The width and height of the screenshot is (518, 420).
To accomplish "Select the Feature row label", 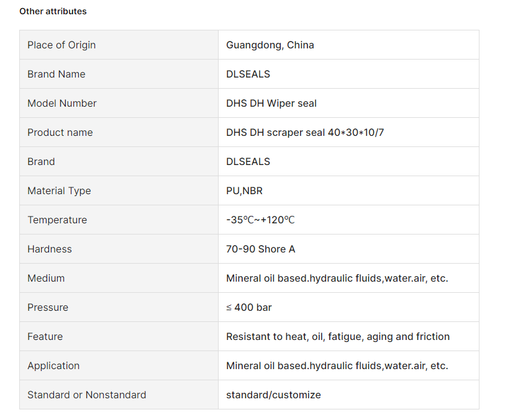I will pos(45,336).
